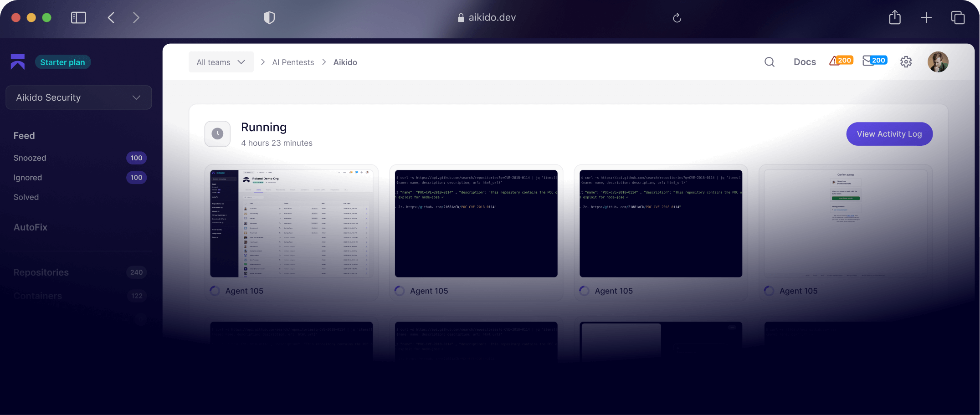Open the inbox mail icon with 200

tap(875, 61)
